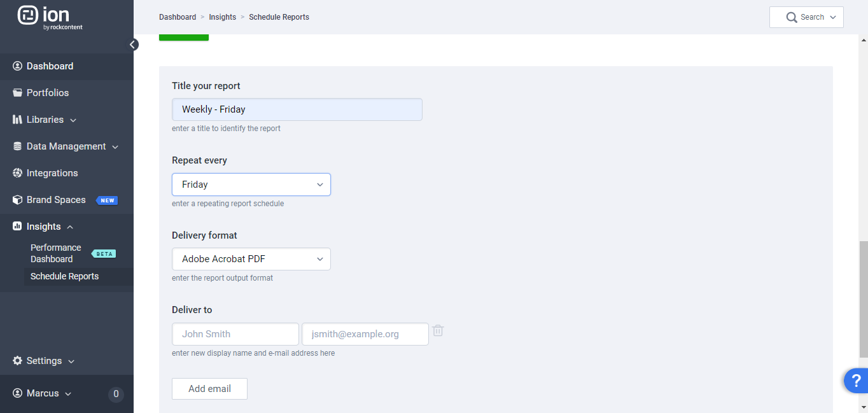Expand the Settings submenu
Viewport: 868px width, 413px height.
point(71,361)
